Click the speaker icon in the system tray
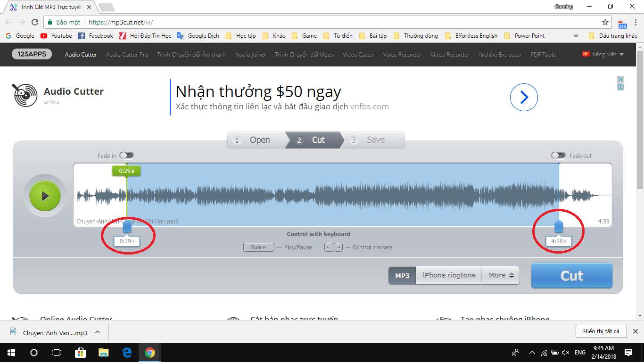This screenshot has width=644, height=362. tap(565, 352)
